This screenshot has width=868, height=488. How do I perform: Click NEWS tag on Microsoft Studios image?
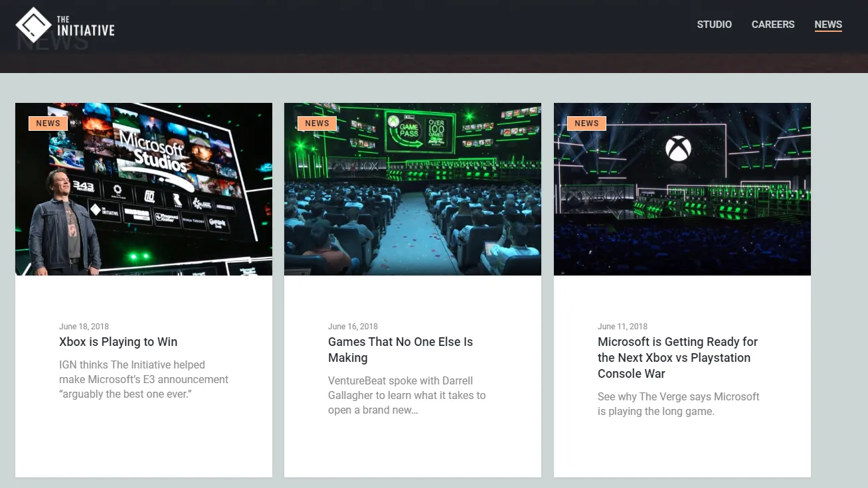pos(48,123)
